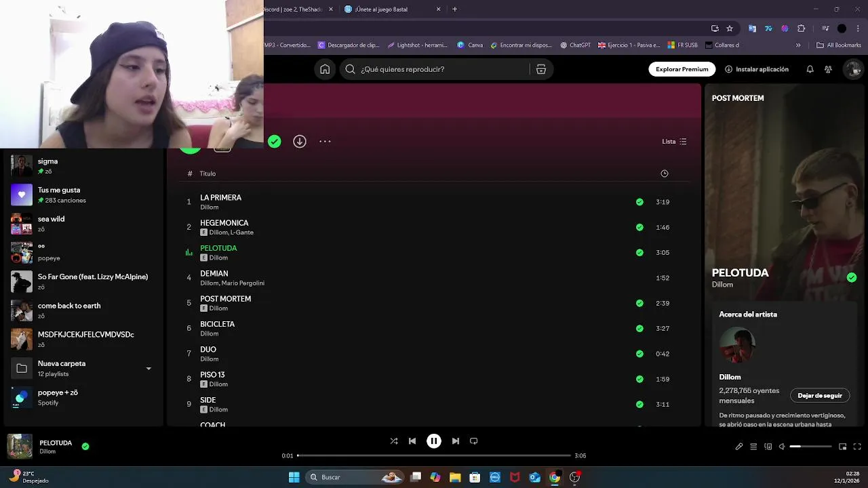Open connect to a device icon
The image size is (868, 488).
[x=768, y=447]
